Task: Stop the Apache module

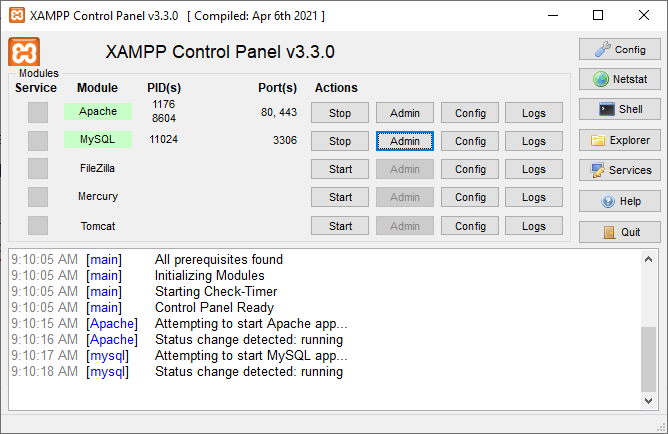Action: coord(340,113)
